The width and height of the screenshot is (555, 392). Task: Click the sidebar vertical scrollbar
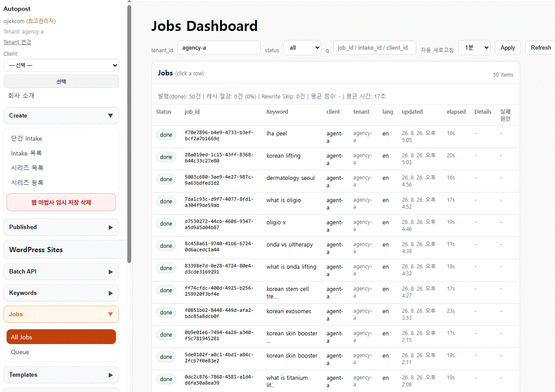click(129, 134)
